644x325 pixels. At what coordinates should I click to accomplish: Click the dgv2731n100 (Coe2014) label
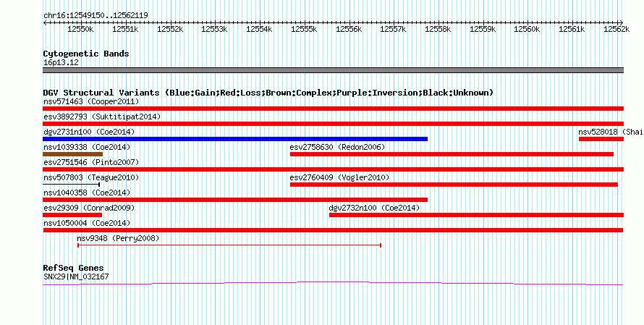[x=89, y=132]
